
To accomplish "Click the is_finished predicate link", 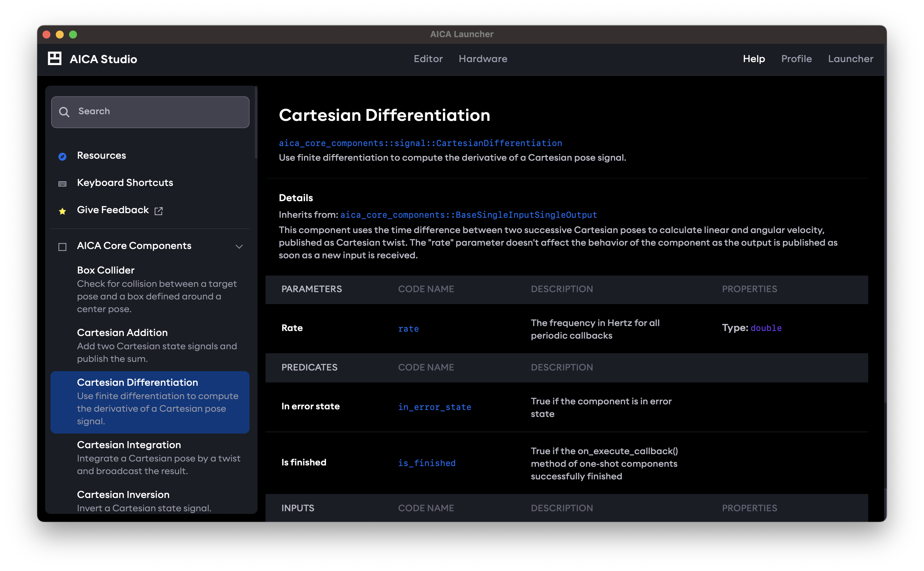I will coord(427,463).
